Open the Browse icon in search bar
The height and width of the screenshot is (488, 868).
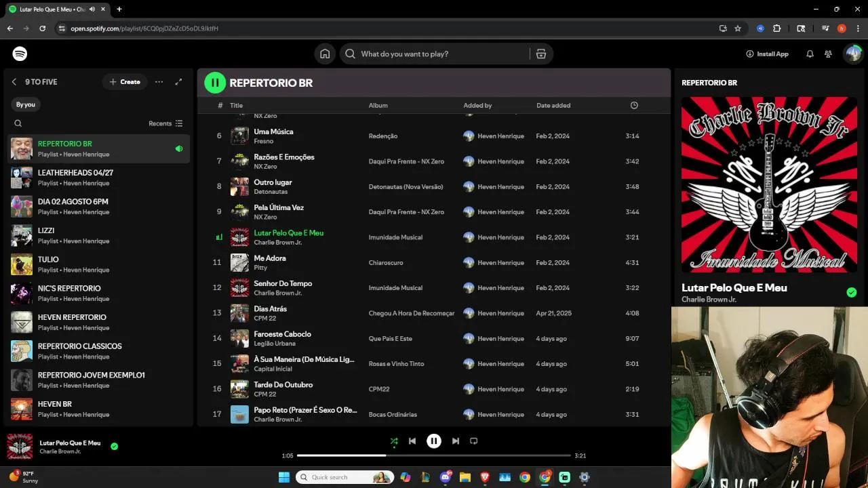click(x=541, y=54)
